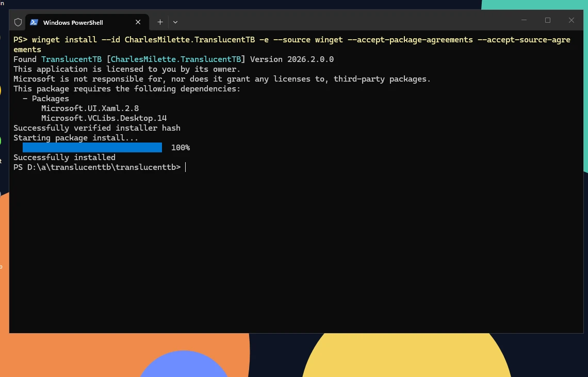The height and width of the screenshot is (377, 588).
Task: Click "--accept-package-agreements" flag in command
Action: tap(410, 40)
